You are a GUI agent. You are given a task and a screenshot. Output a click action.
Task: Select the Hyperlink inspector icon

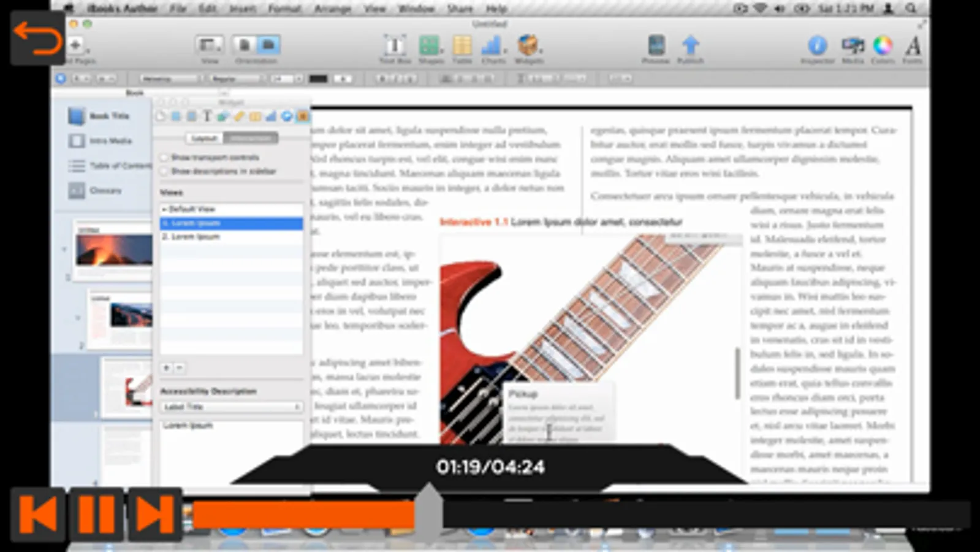click(287, 116)
